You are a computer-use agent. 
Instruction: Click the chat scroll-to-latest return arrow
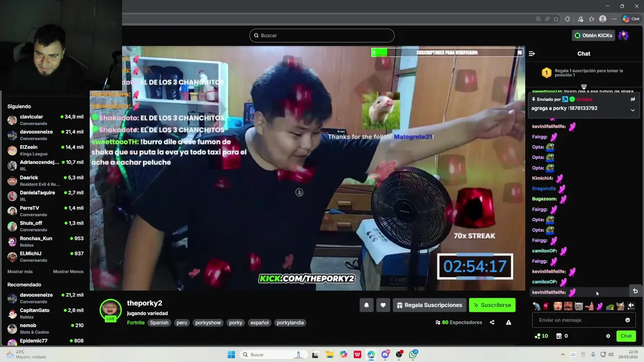click(635, 291)
